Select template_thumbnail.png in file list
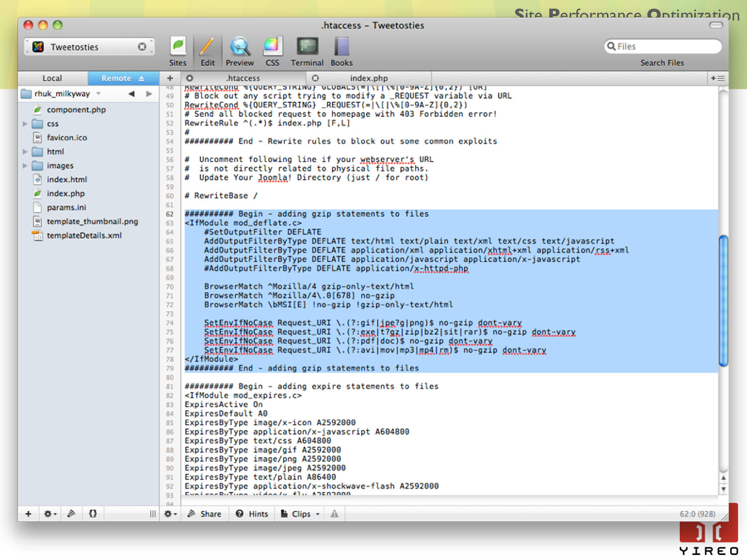The height and width of the screenshot is (560, 747). pyautogui.click(x=92, y=222)
